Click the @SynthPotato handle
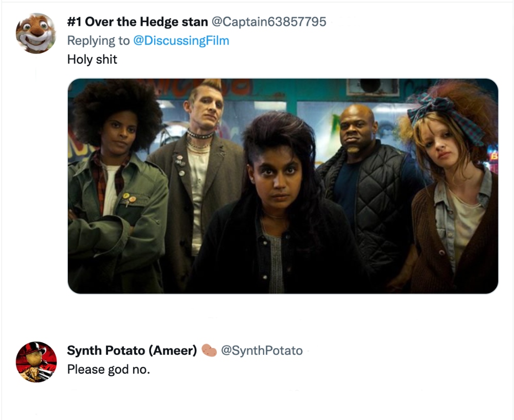Screen dimensions: 514x420 pos(262,351)
